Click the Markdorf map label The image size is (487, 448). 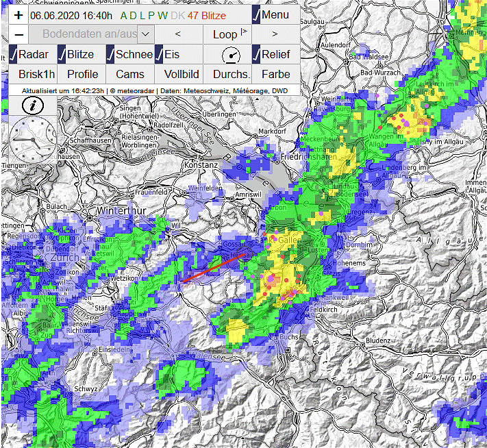[272, 132]
